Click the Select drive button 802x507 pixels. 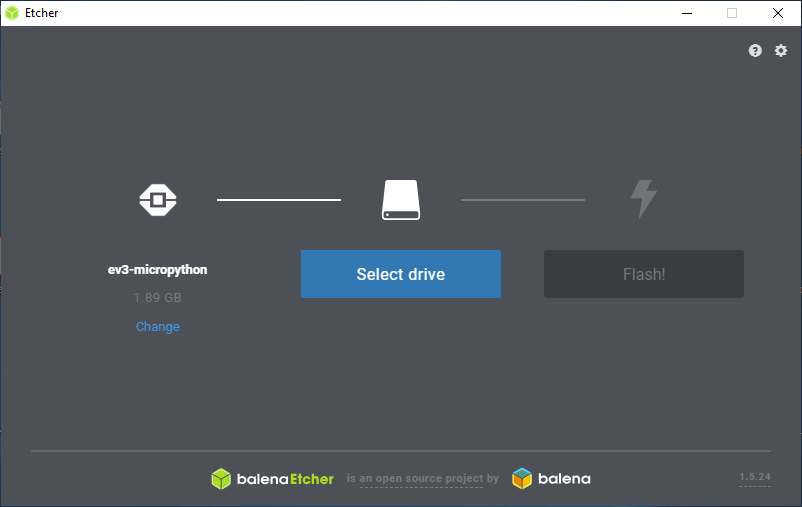401,274
